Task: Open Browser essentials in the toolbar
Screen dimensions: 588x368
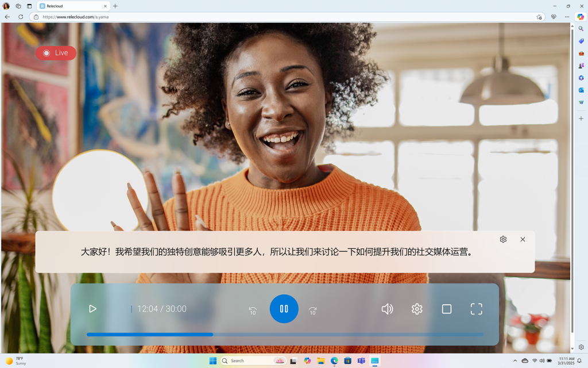Action: pyautogui.click(x=554, y=17)
